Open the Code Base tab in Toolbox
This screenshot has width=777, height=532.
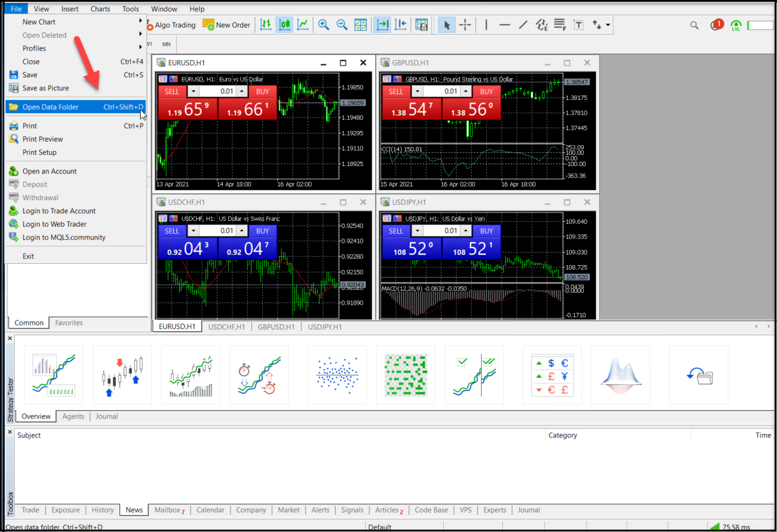click(431, 510)
